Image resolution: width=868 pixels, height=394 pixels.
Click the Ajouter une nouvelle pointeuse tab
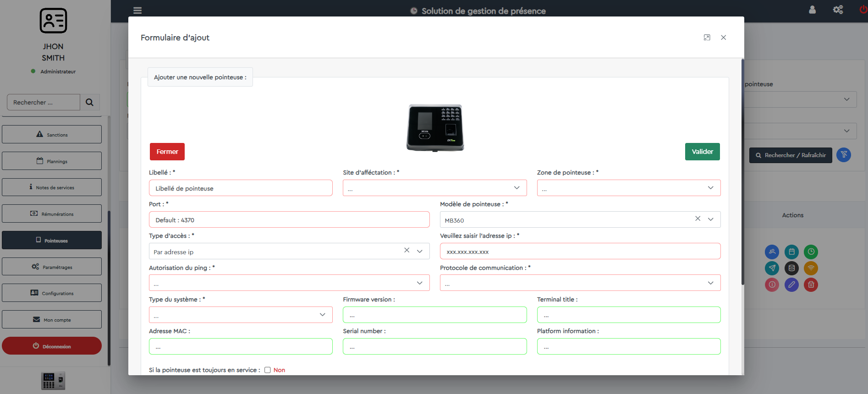pyautogui.click(x=200, y=77)
